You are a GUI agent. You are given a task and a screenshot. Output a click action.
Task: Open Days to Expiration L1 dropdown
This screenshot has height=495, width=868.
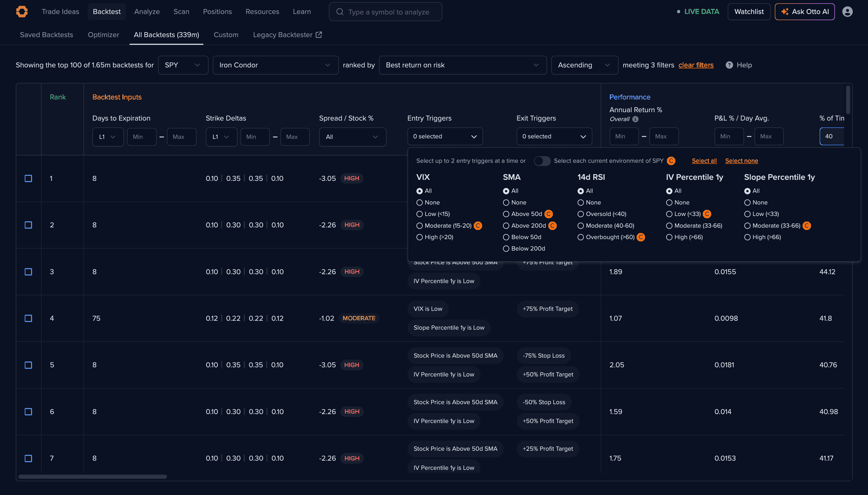coord(108,137)
